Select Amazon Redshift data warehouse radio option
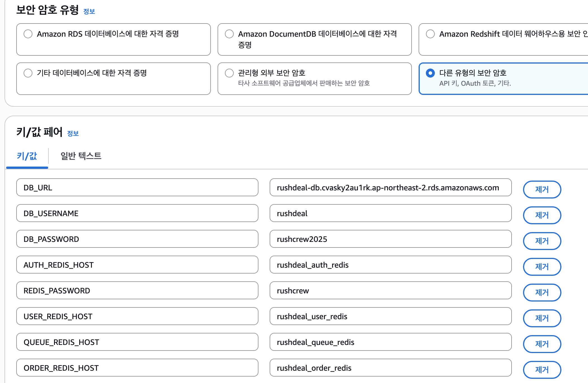This screenshot has width=588, height=383. point(430,34)
